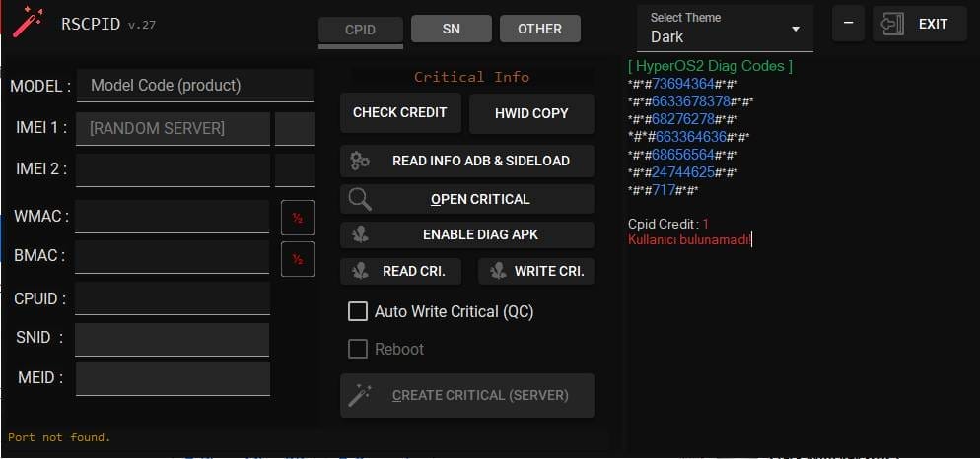
Task: Expand the IMEI 1 random server combo box
Action: 173,128
